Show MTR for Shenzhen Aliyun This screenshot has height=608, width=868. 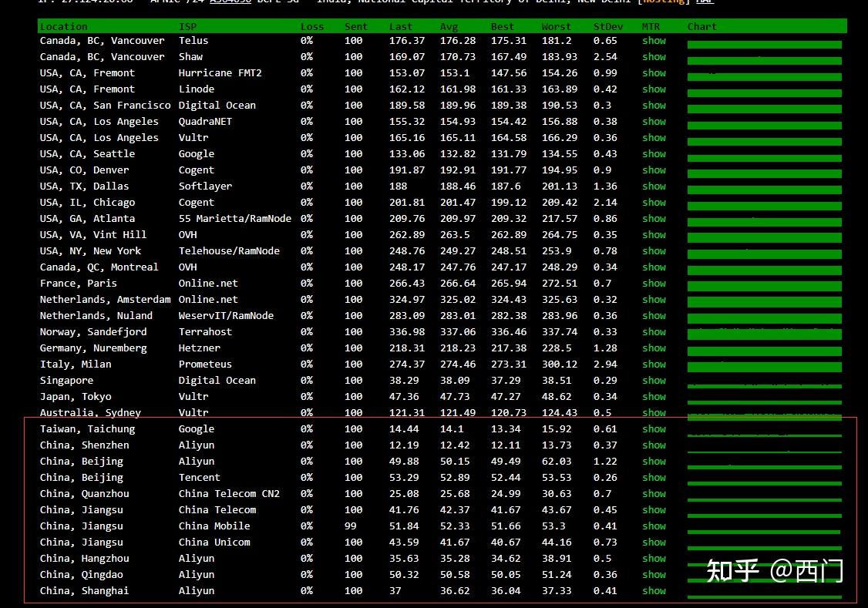654,445
